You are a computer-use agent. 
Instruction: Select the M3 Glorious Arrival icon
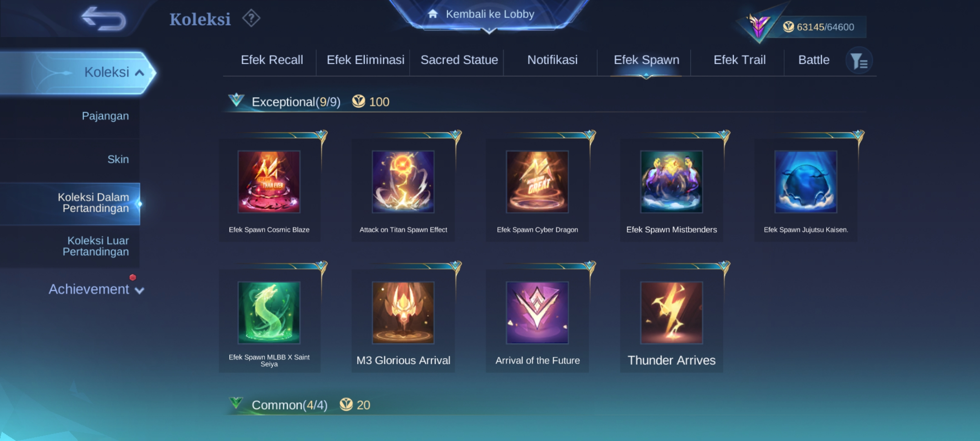(x=403, y=312)
